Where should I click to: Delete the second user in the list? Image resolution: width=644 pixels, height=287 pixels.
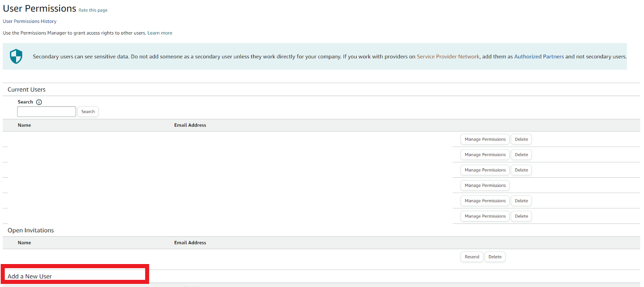(x=521, y=155)
